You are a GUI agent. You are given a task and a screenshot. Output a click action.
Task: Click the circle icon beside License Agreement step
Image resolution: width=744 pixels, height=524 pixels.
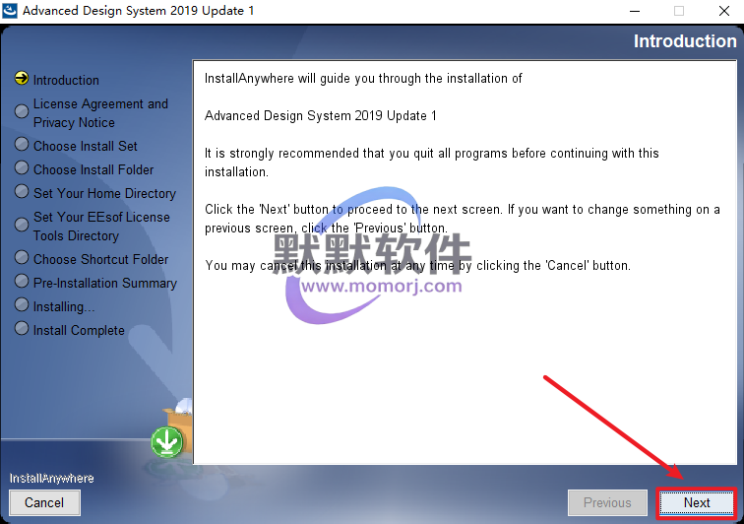[21, 112]
